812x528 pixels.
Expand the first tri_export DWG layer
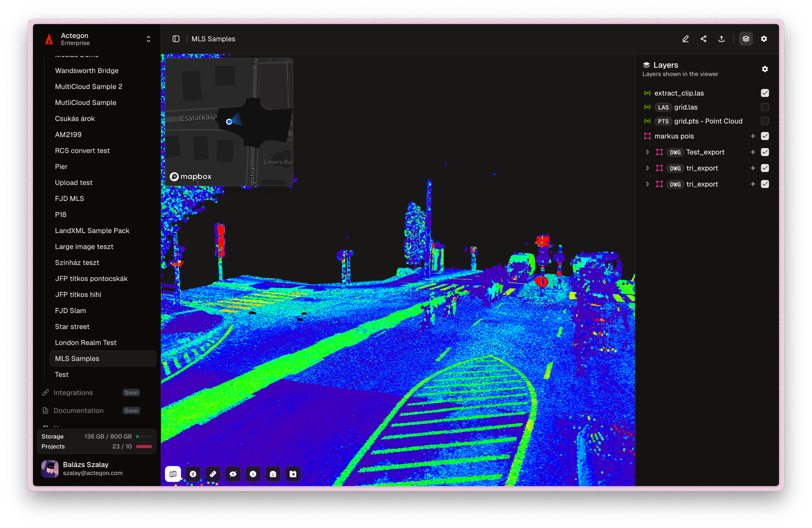pyautogui.click(x=647, y=168)
